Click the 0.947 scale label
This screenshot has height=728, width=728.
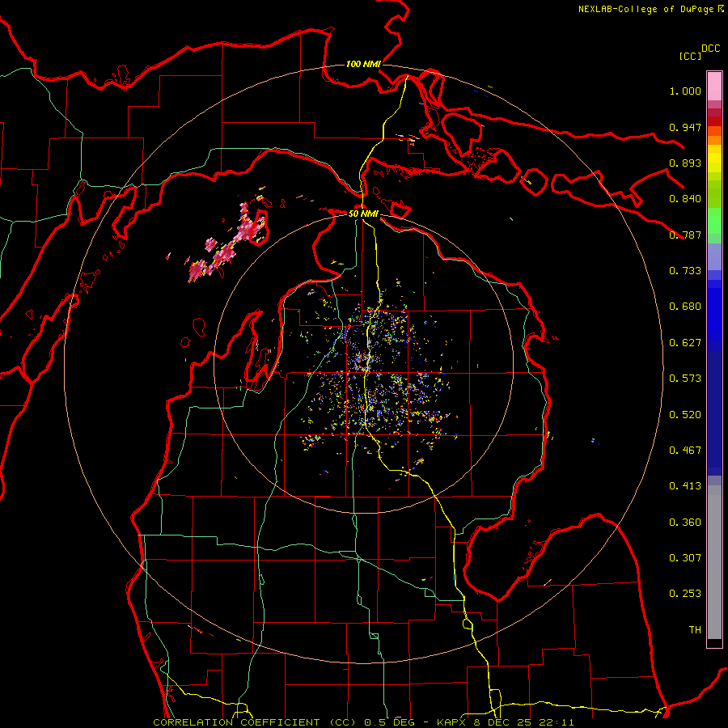point(685,127)
